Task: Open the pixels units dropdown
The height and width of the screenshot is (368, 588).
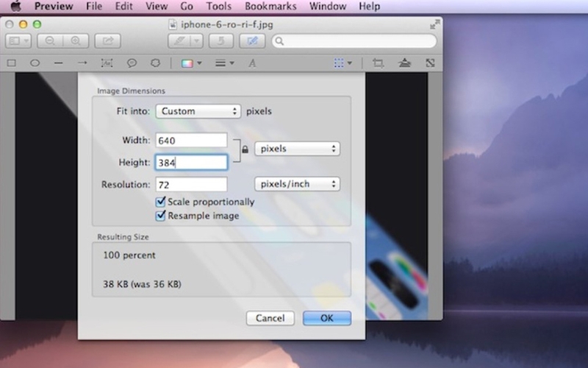Action: point(298,149)
